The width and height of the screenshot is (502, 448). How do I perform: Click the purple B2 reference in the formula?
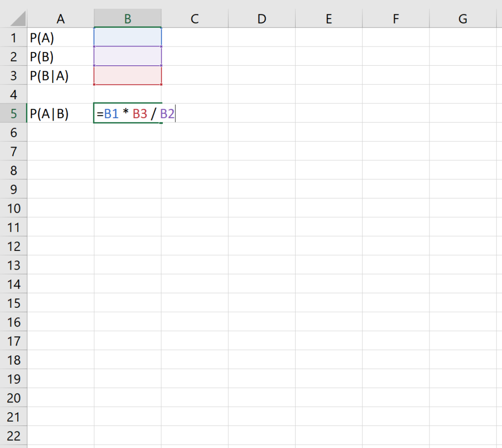pos(167,113)
